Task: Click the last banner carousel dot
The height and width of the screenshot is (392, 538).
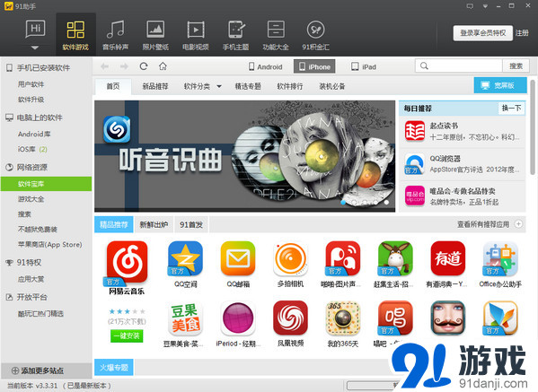Action: pos(386,203)
